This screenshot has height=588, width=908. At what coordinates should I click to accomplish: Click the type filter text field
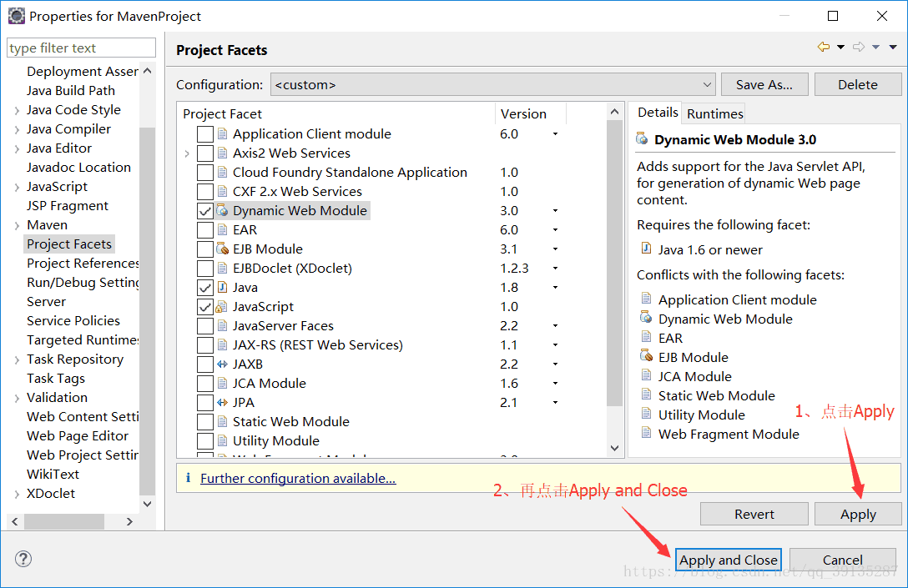coord(81,48)
